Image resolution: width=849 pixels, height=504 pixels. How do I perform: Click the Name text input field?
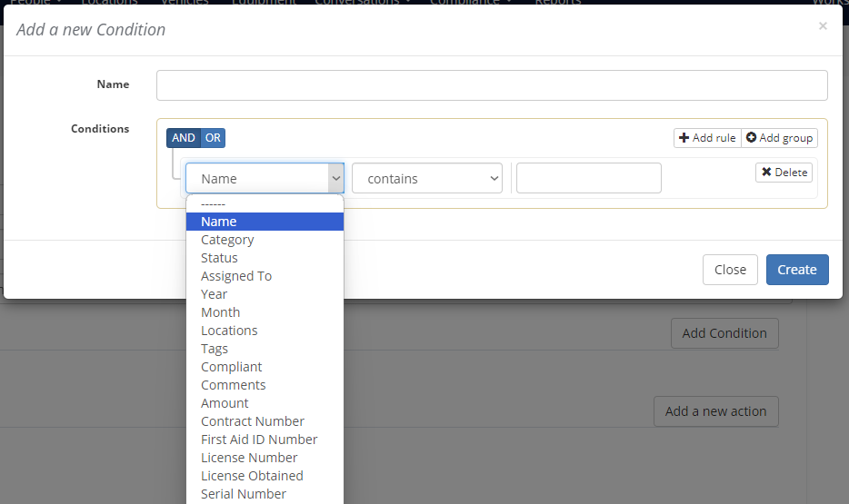(492, 84)
